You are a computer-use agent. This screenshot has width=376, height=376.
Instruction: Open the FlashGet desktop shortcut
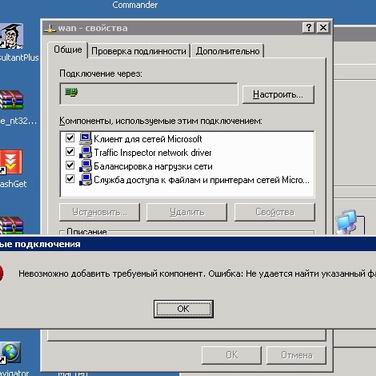click(x=11, y=162)
